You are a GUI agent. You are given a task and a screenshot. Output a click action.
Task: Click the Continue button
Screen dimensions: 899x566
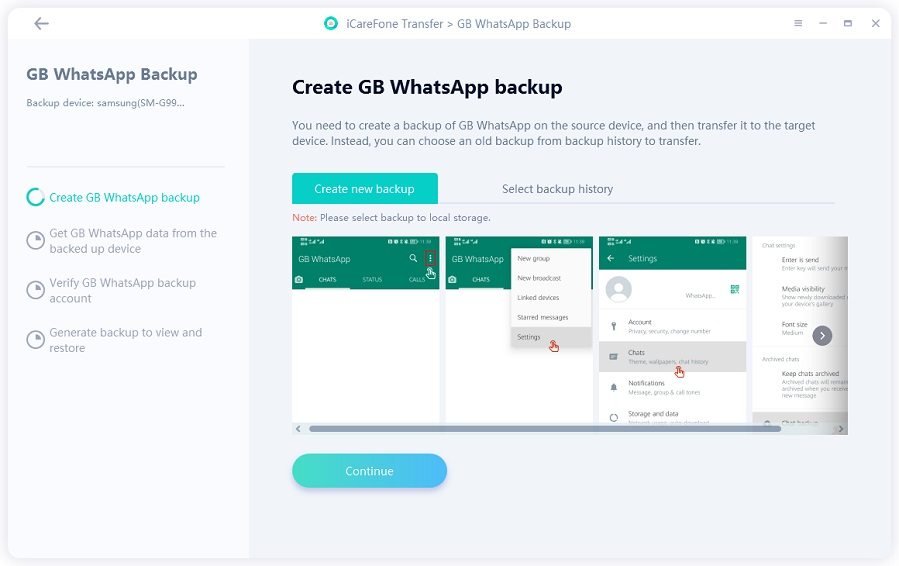point(369,471)
